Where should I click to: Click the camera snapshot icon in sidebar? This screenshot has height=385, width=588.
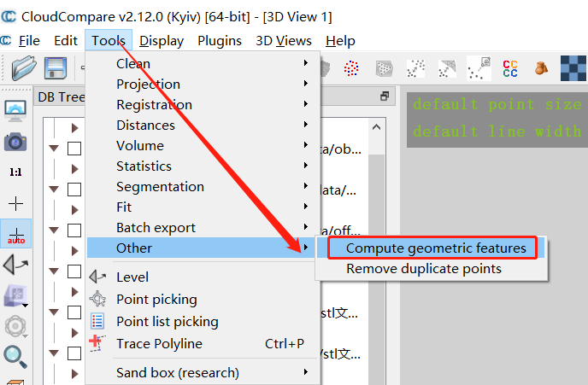coord(15,142)
